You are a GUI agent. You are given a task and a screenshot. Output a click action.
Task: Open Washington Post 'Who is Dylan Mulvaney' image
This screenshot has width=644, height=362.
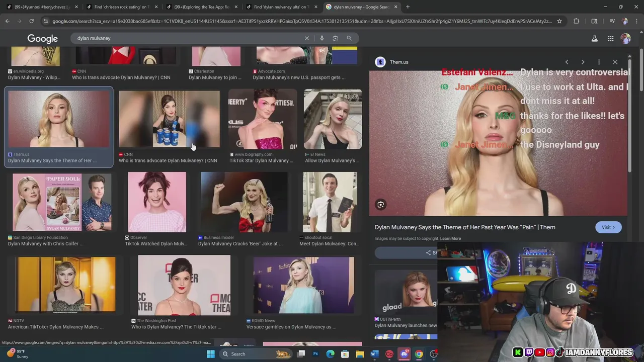point(184,285)
